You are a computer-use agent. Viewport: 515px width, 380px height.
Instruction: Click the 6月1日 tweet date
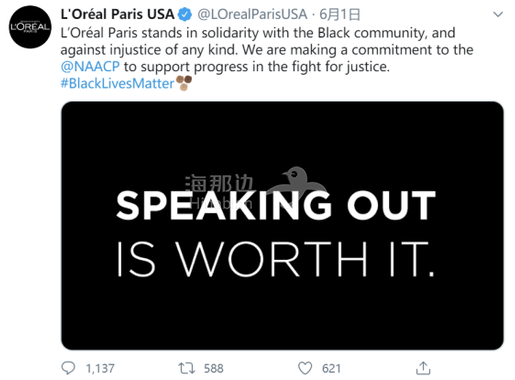(x=340, y=14)
